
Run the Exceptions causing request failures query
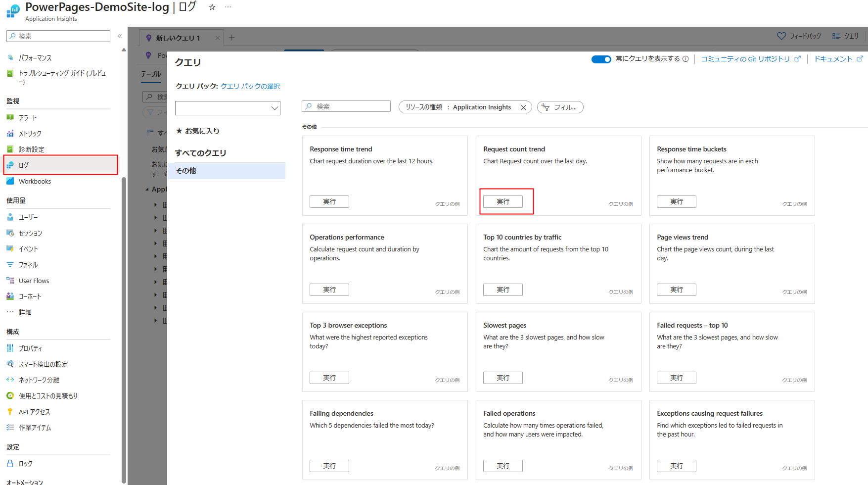[x=677, y=466]
